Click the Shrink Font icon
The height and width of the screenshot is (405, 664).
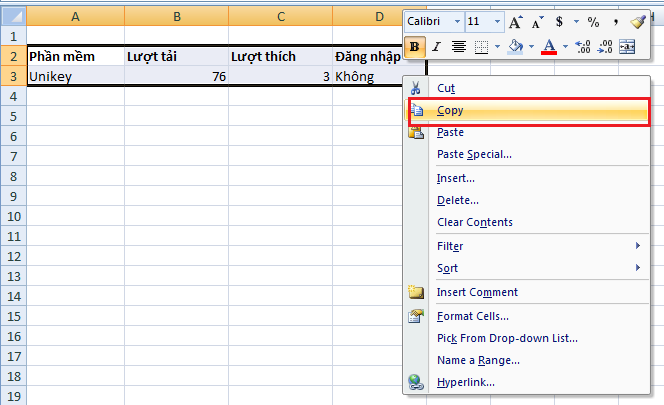click(537, 21)
